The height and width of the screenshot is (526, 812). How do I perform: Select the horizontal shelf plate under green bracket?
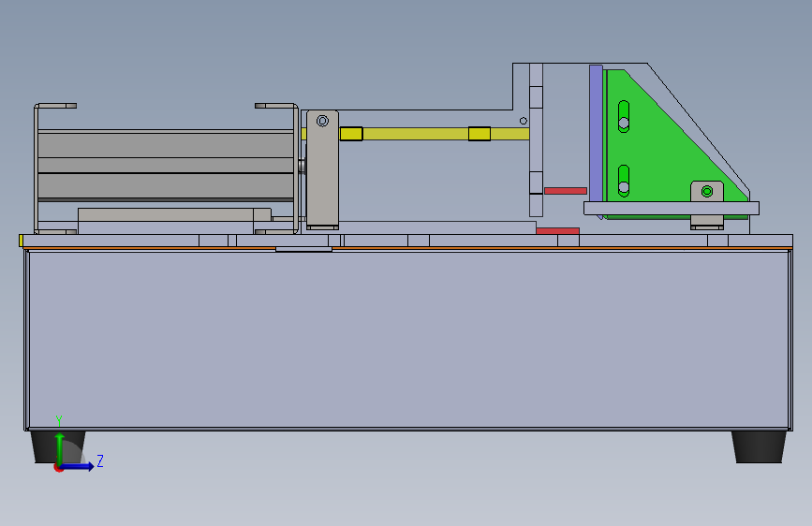pos(672,208)
